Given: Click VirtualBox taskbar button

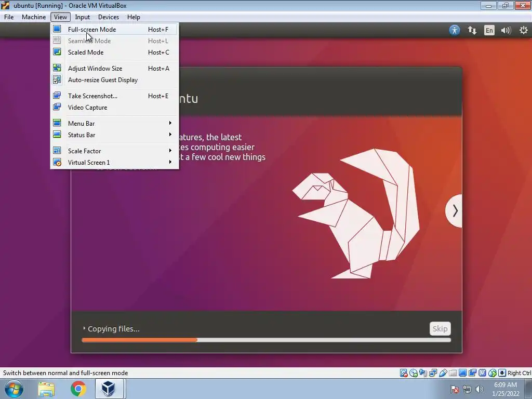Looking at the screenshot, I should point(109,389).
